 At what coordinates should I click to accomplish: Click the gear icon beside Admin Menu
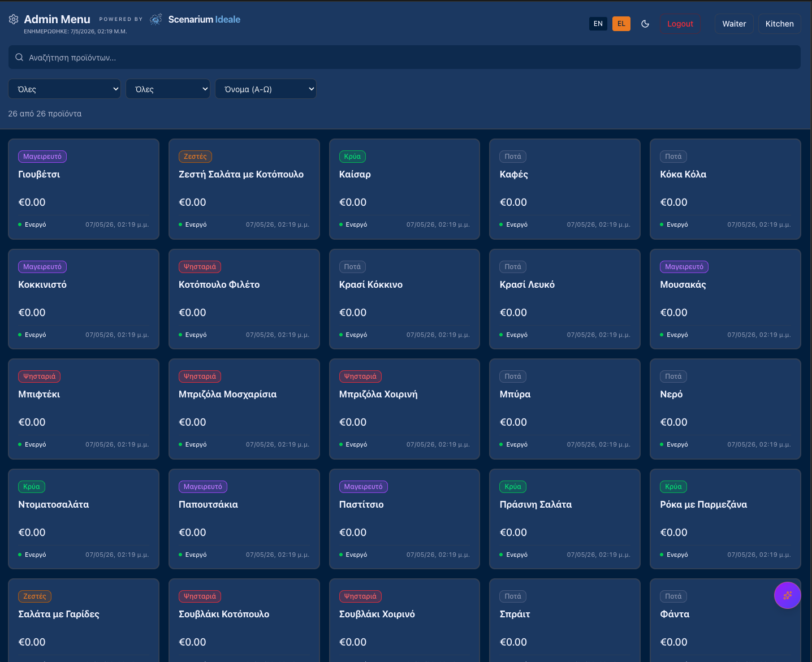click(x=14, y=19)
